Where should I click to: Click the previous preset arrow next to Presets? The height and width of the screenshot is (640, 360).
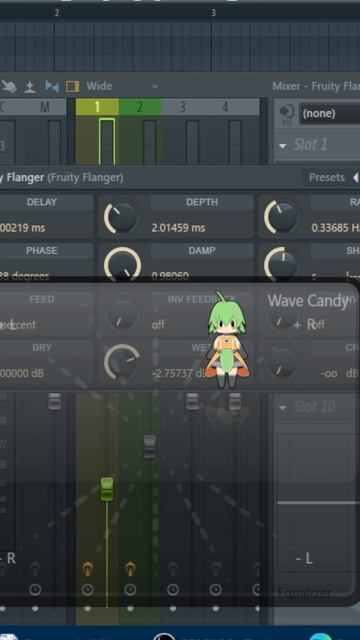point(356,178)
